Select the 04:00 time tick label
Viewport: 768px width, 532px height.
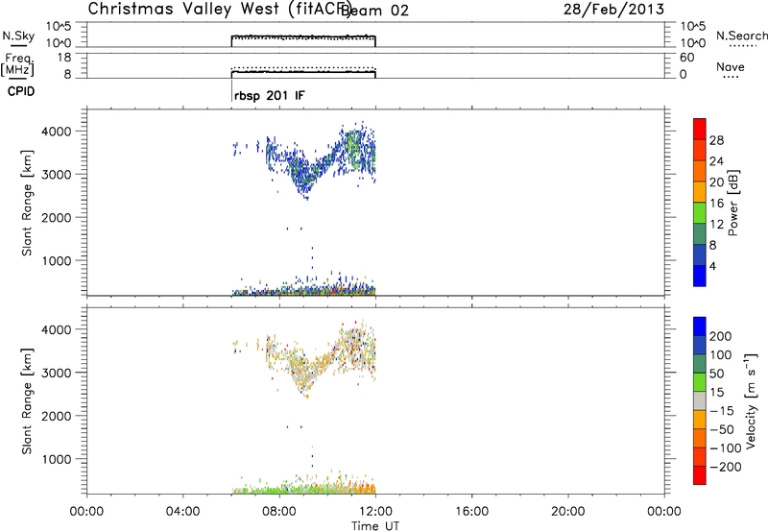[182, 512]
